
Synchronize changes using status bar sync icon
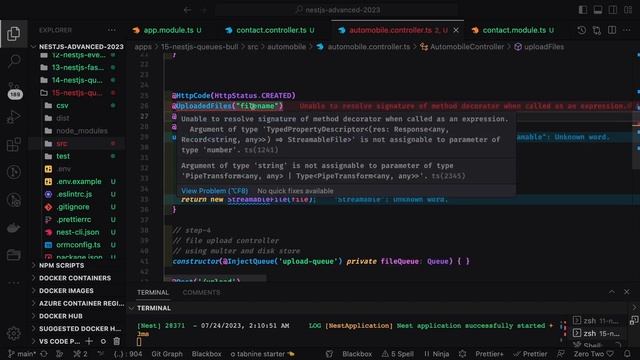44,354
